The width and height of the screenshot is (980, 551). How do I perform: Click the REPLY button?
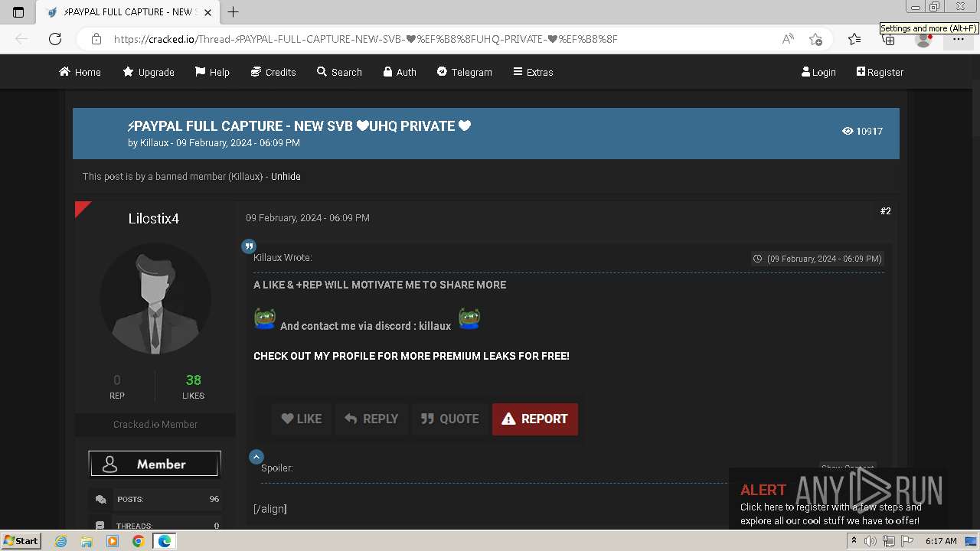pos(371,419)
